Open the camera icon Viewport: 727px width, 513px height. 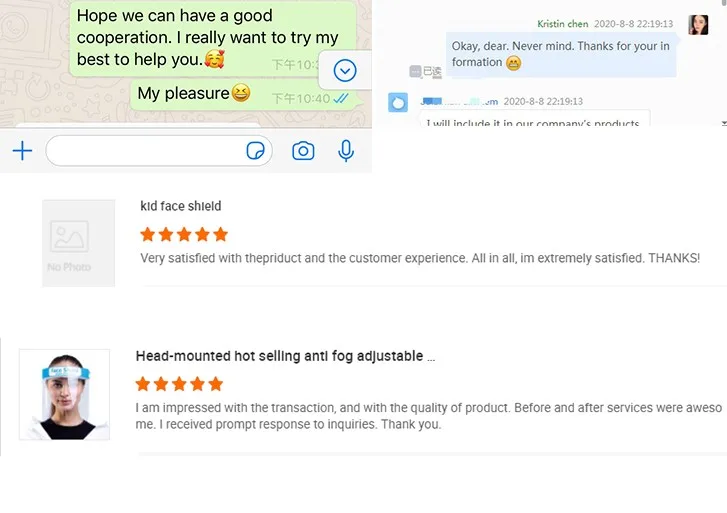point(303,151)
